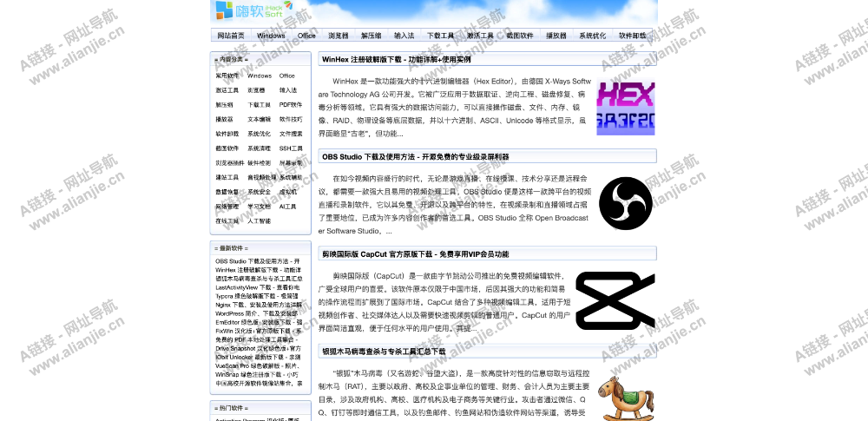This screenshot has height=421, width=868.
Task: Open the 网络管理 category link
Action: click(x=227, y=207)
